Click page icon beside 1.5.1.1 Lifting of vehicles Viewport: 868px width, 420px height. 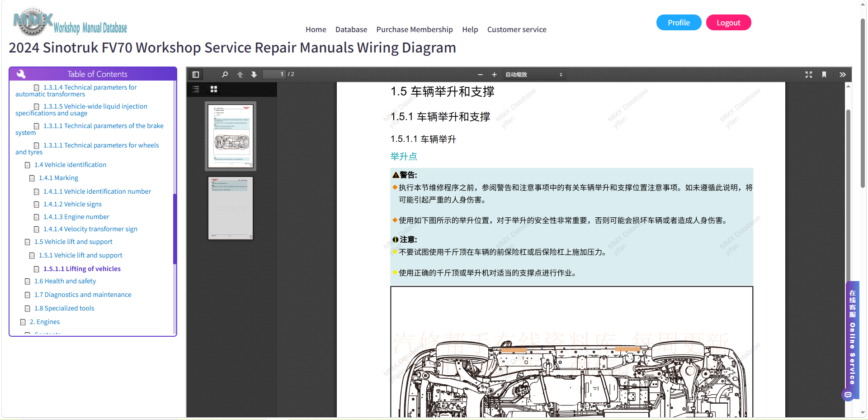(x=37, y=269)
